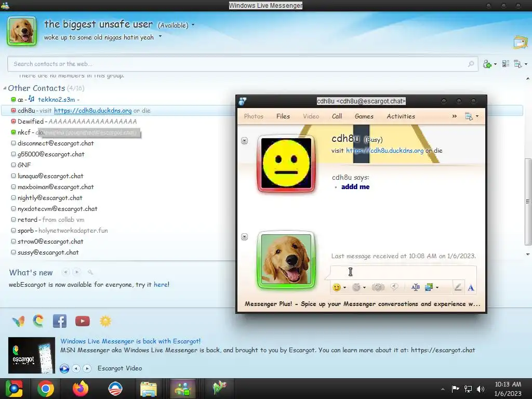The image size is (532, 399).
Task: Collapse your own dog picture panel
Action: coord(244,236)
